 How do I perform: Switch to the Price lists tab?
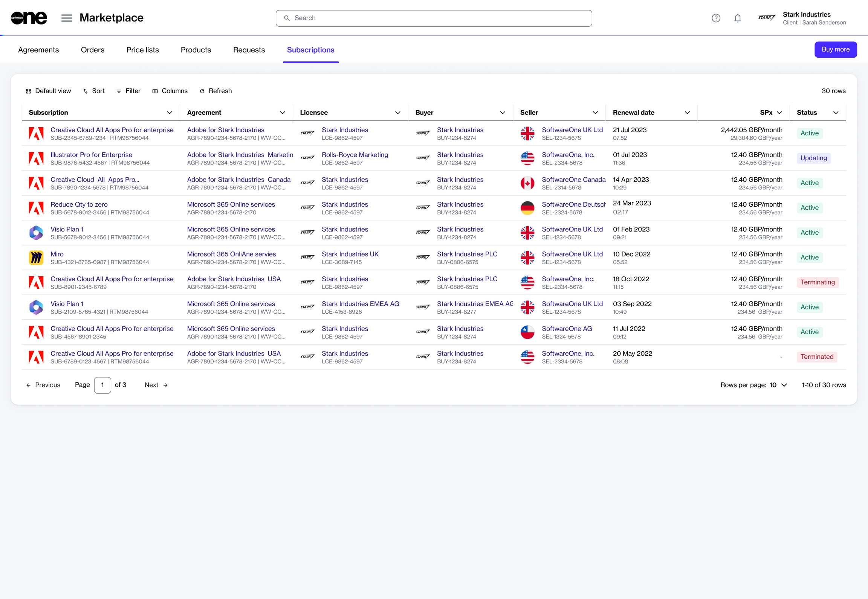pos(142,50)
